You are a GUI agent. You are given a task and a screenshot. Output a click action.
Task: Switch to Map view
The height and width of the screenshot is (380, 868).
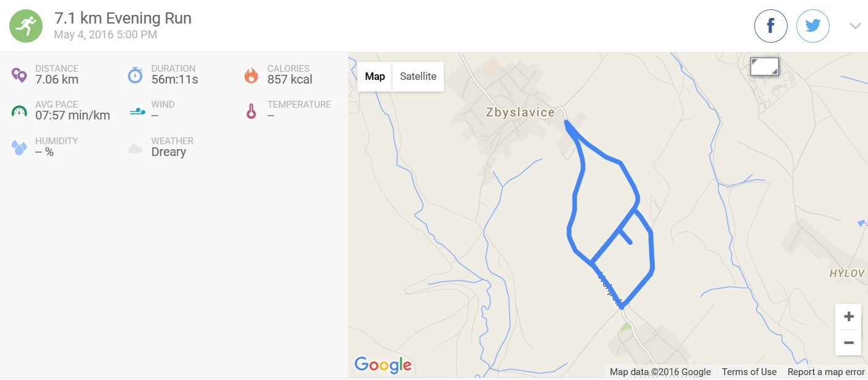click(375, 77)
